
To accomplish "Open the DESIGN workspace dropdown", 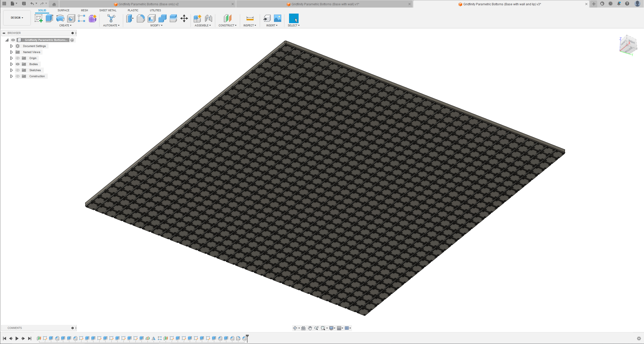I will click(17, 18).
